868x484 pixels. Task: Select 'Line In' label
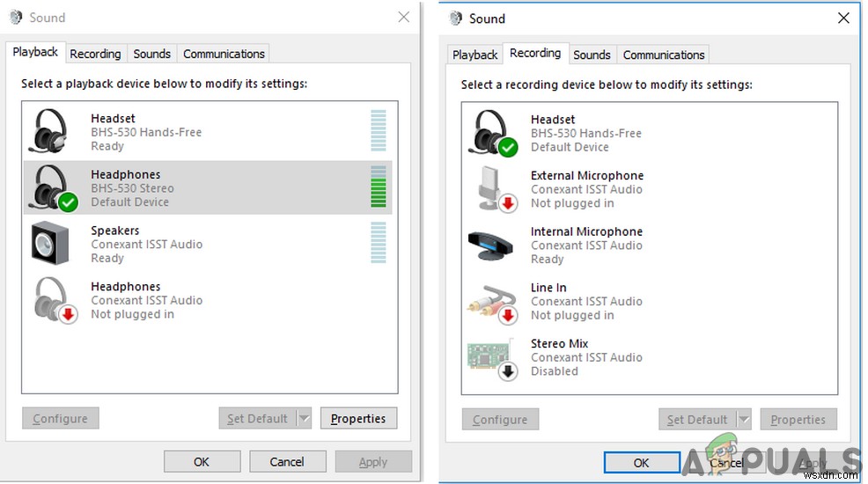(x=548, y=288)
